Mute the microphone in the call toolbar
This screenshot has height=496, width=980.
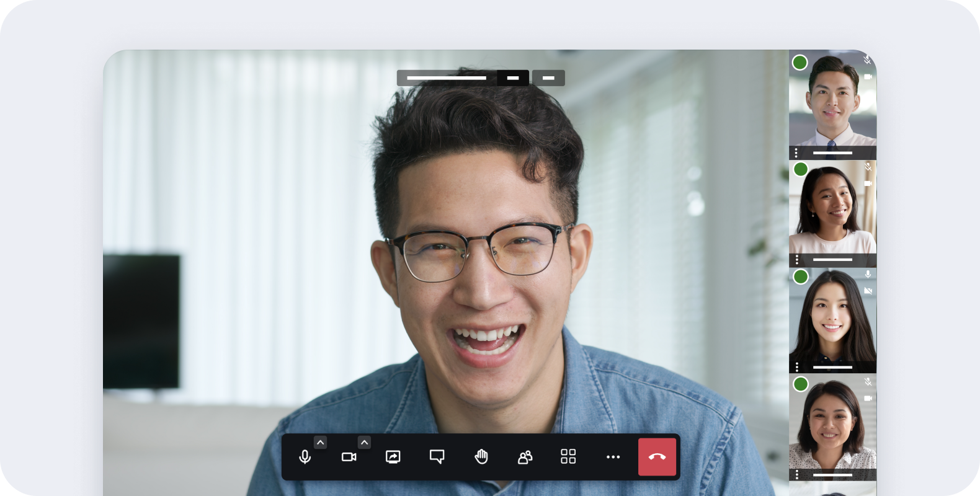click(305, 457)
